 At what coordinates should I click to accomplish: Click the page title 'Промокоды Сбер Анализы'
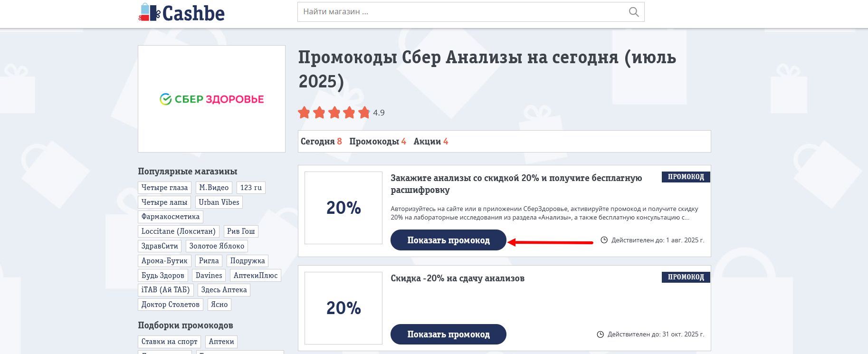click(x=487, y=69)
